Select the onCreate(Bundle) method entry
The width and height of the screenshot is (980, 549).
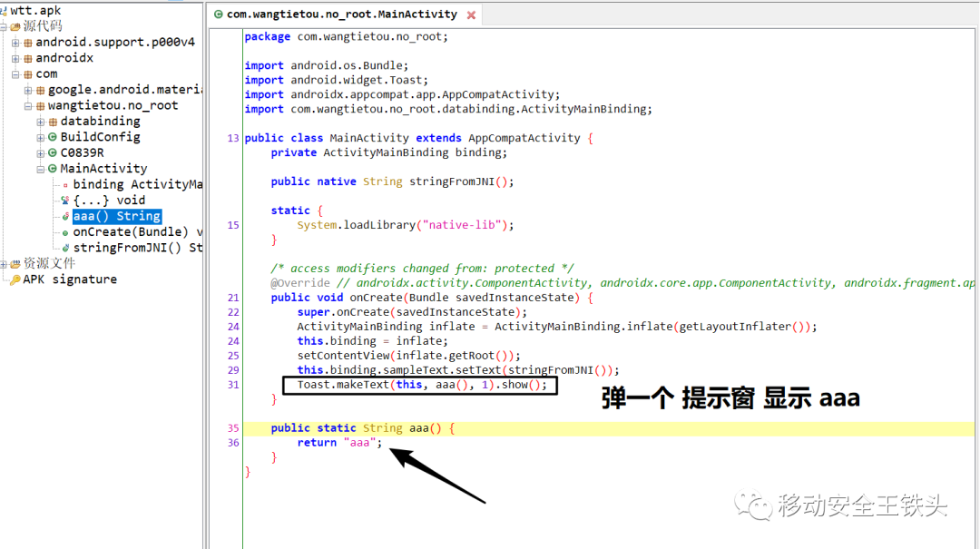[138, 231]
